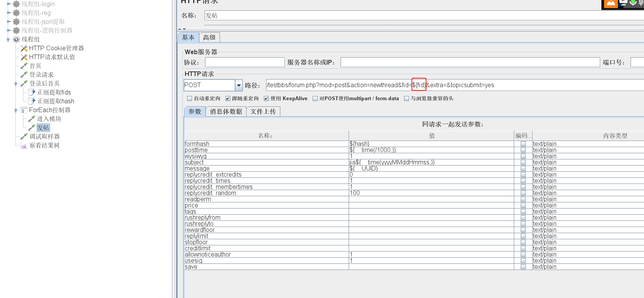Switch to the 高级 tab
Image resolution: width=644 pixels, height=298 pixels.
click(209, 37)
